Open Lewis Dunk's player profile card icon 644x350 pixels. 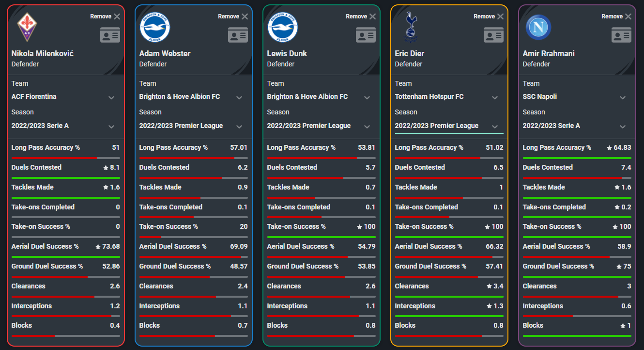click(366, 35)
